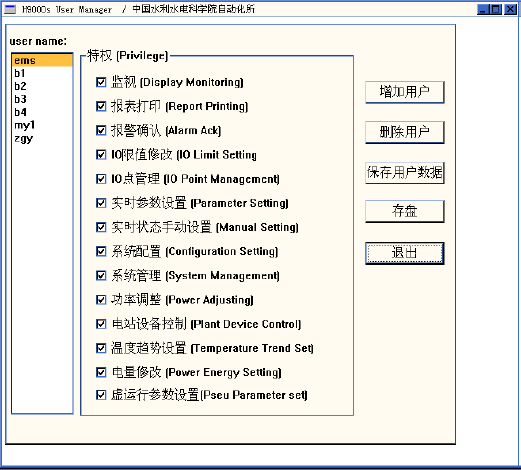Uncheck the Display Monitoring privilege
This screenshot has height=470, width=521.
tap(101, 82)
